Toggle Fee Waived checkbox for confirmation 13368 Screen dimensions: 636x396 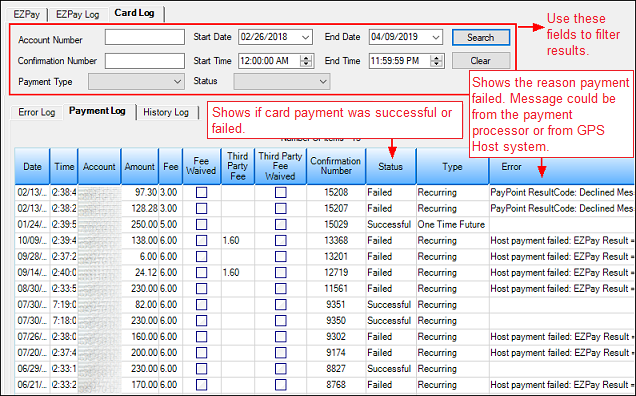202,241
